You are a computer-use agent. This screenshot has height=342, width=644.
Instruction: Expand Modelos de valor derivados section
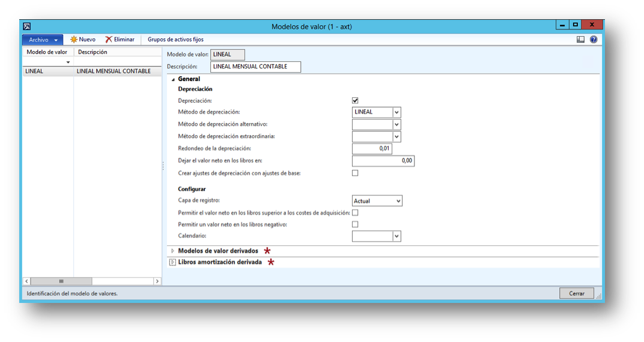172,251
